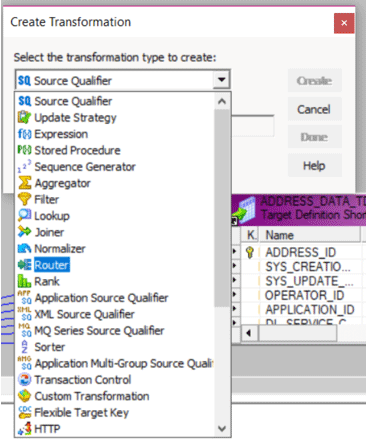The image size is (367, 439).
Task: Click the Stored Procedure P(x) icon
Action: [24, 150]
